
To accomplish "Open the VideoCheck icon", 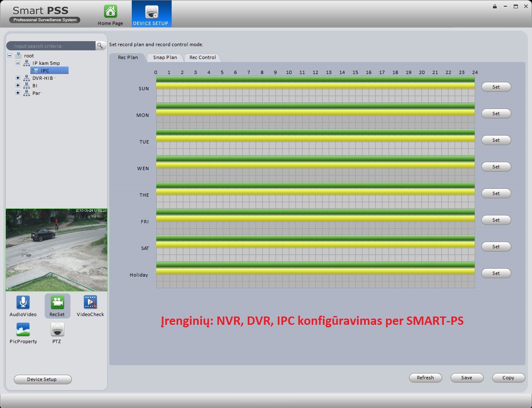I will (90, 302).
